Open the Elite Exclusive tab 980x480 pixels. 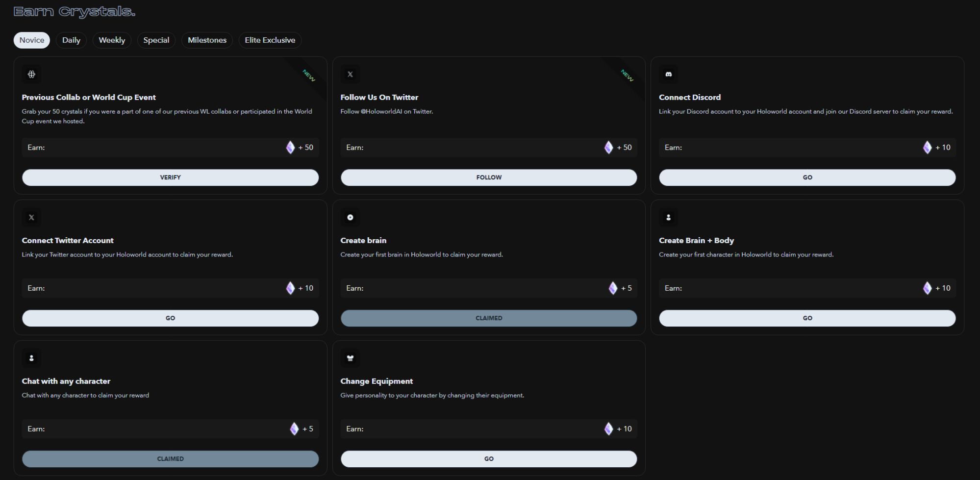(x=270, y=40)
